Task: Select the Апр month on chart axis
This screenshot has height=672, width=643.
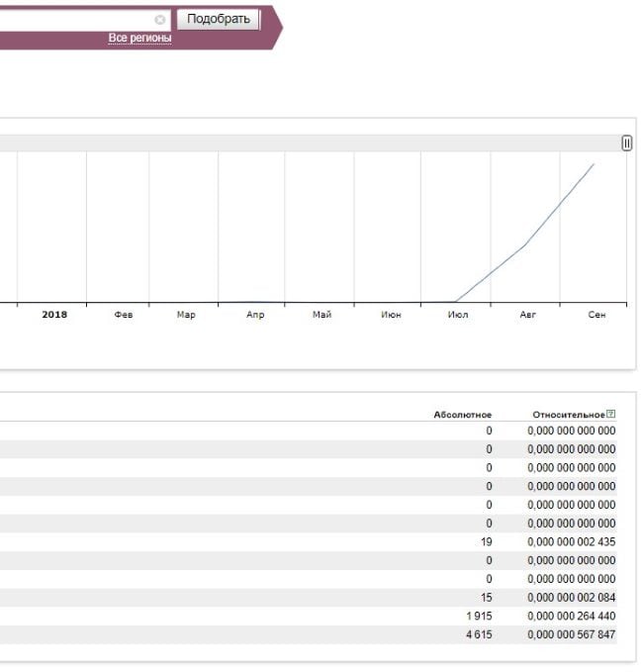Action: [x=255, y=315]
